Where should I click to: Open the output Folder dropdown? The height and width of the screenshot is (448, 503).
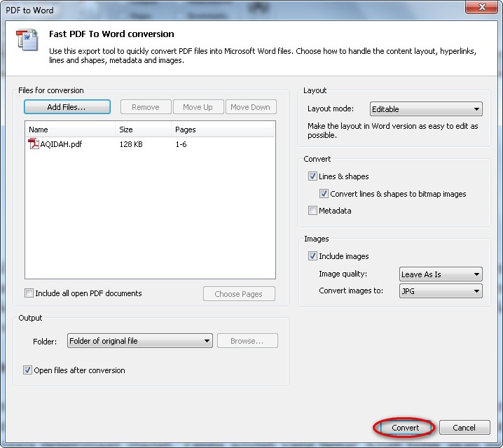pos(140,341)
